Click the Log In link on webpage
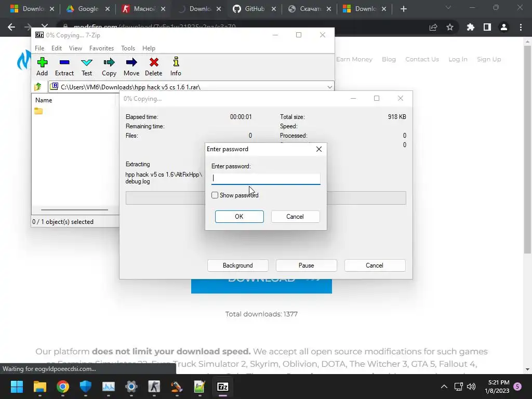532x399 pixels. pyautogui.click(x=458, y=59)
